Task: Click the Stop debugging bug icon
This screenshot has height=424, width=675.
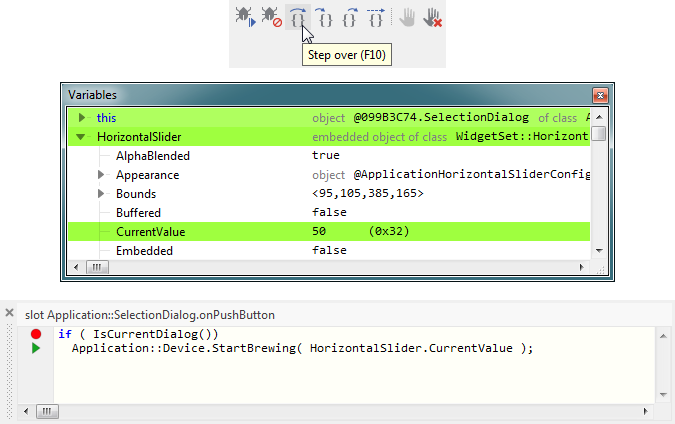Action: (x=271, y=16)
